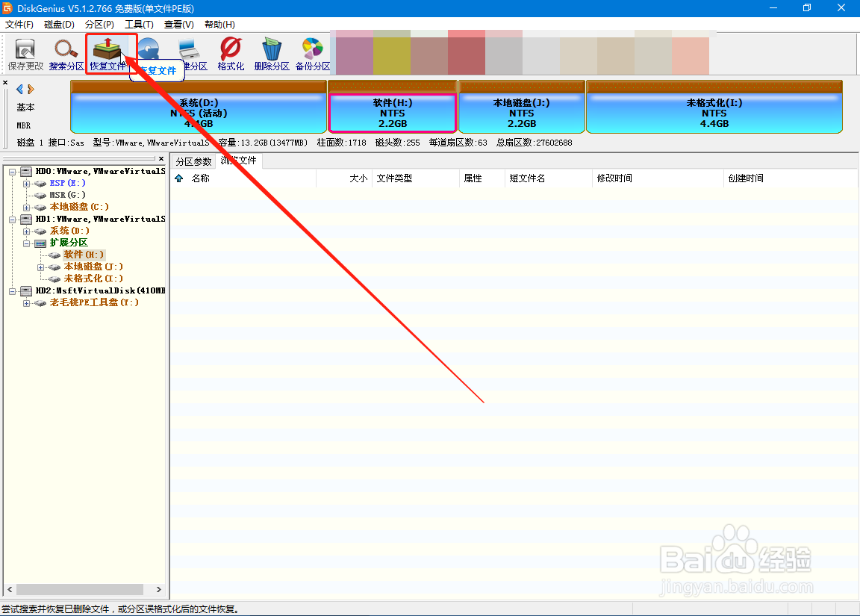Collapse the HD0 disk node

pos(12,172)
